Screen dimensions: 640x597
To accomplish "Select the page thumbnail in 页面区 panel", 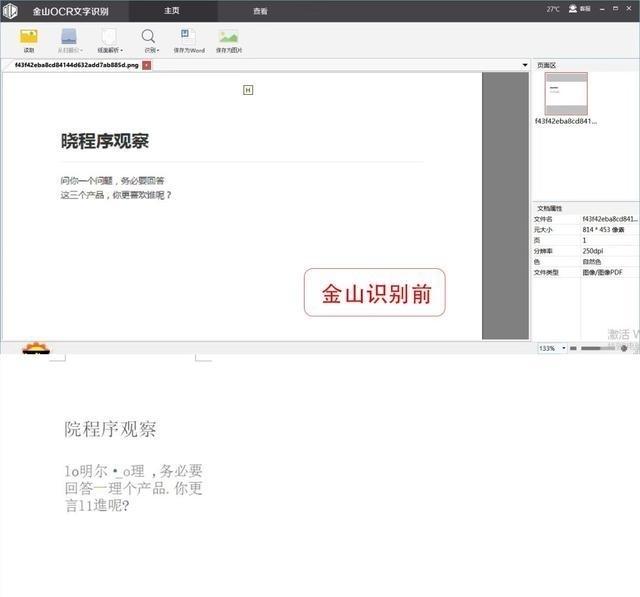I will tap(566, 94).
